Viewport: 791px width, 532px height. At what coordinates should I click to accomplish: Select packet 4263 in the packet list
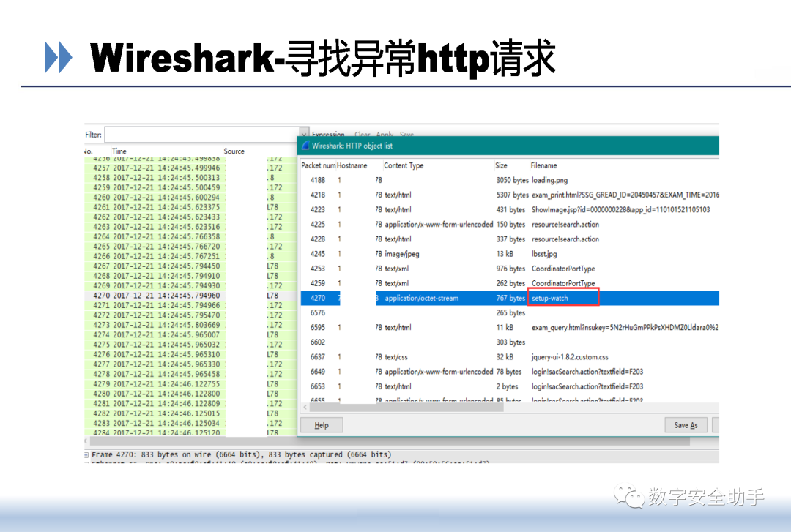(190, 227)
